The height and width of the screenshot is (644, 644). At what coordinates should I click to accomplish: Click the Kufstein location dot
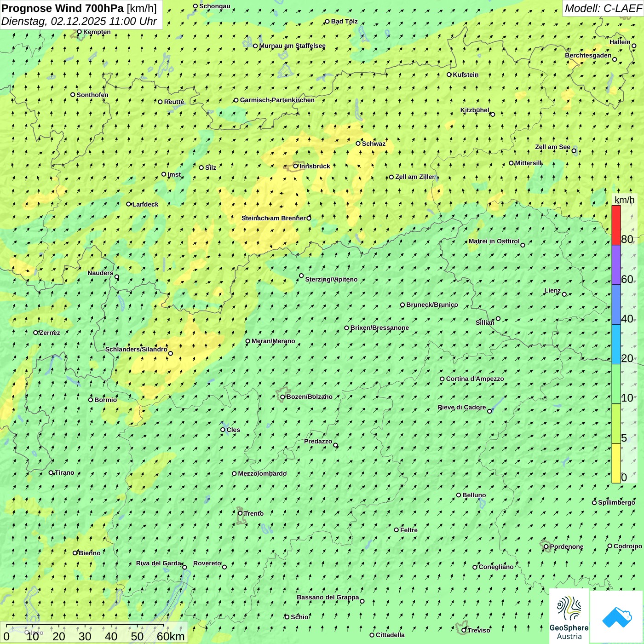pyautogui.click(x=449, y=75)
